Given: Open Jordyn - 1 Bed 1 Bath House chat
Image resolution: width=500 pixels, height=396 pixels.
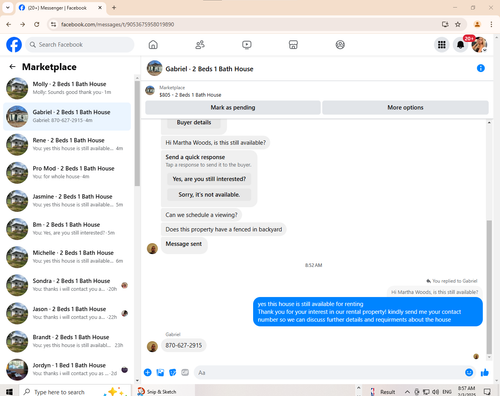Looking at the screenshot, I should 67,369.
